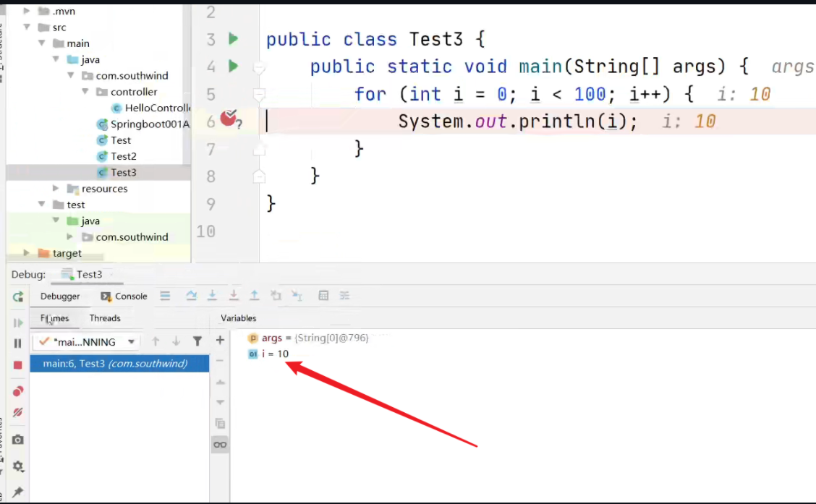This screenshot has height=504, width=816.
Task: Collapse com.southwind package under main
Action: (70, 75)
